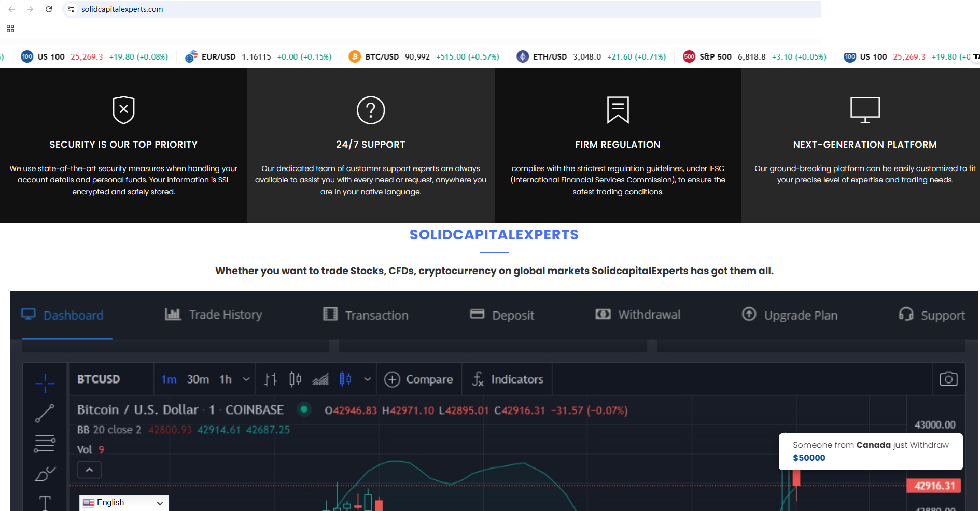Open the BTC/USD ticker quote
980x511 pixels.
424,56
